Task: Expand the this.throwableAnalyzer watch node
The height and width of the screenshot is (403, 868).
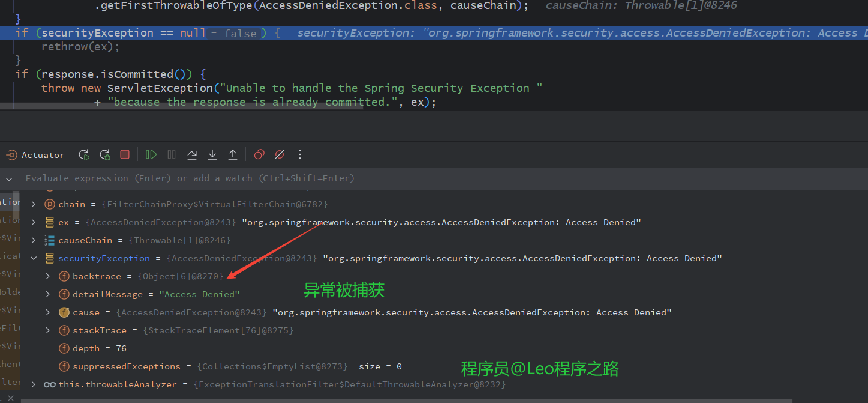Action: point(34,384)
